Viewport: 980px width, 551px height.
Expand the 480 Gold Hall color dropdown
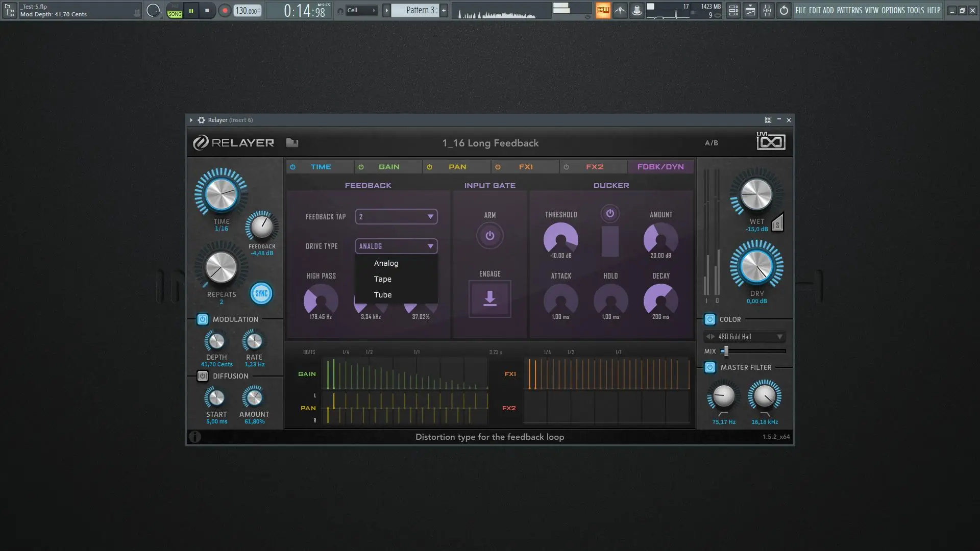(779, 337)
